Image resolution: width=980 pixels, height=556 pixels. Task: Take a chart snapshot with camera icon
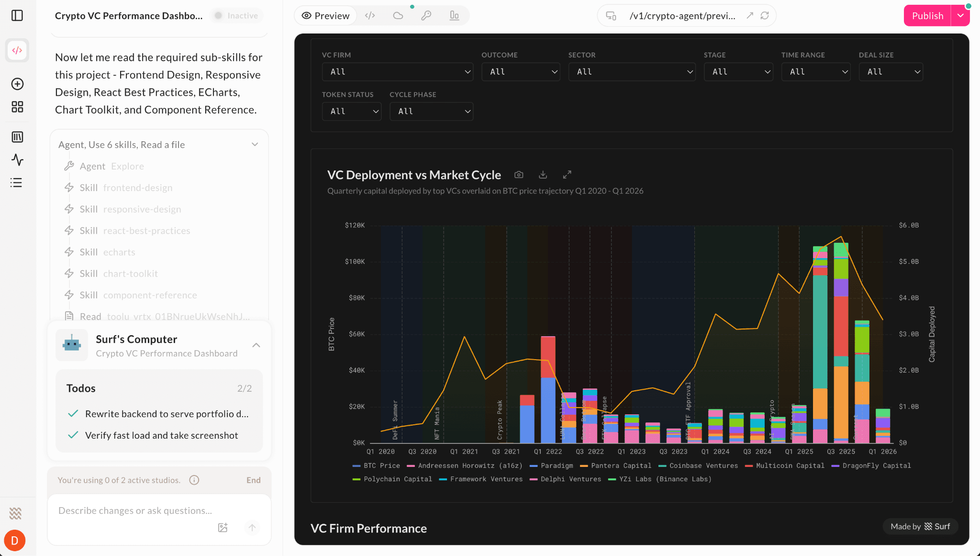coord(519,175)
